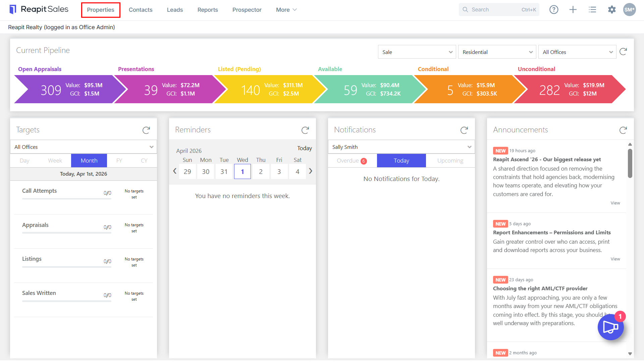
Task: Show Overdue notifications
Action: click(352, 161)
